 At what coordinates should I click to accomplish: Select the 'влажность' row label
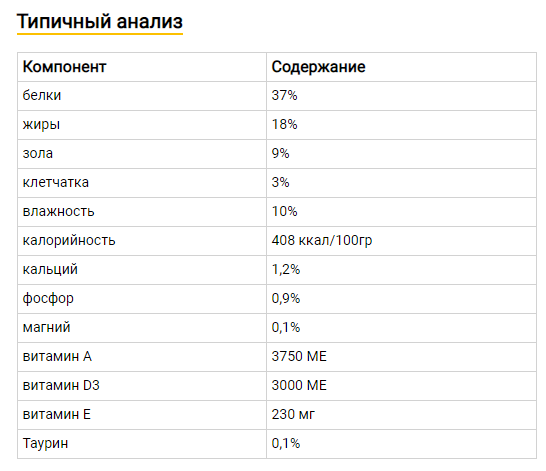tap(58, 211)
